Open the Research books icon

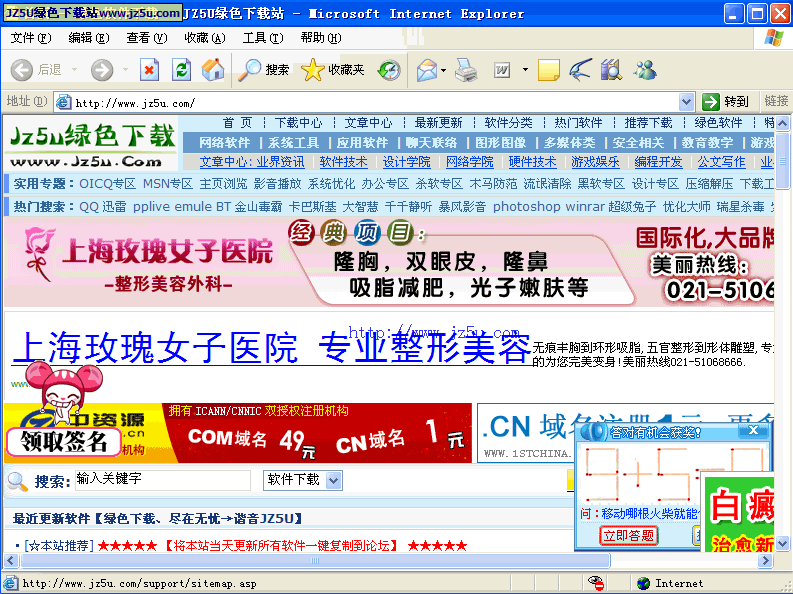point(611,70)
